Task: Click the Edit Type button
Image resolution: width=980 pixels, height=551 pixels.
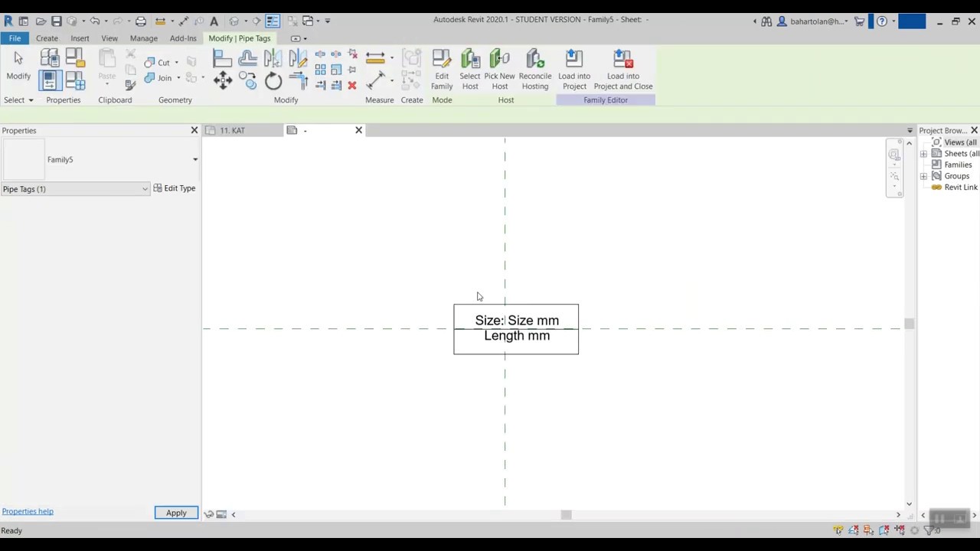Action: click(175, 188)
